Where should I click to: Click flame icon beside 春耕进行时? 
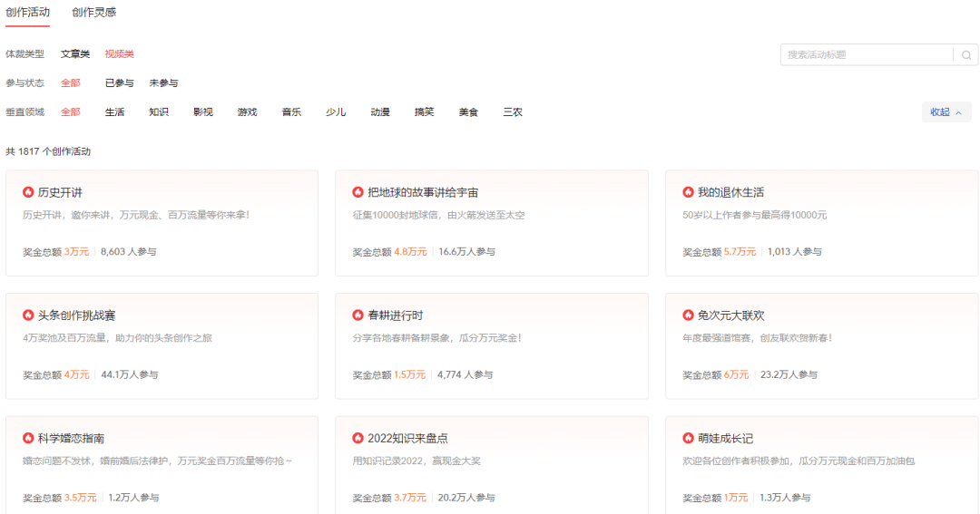[x=358, y=315]
